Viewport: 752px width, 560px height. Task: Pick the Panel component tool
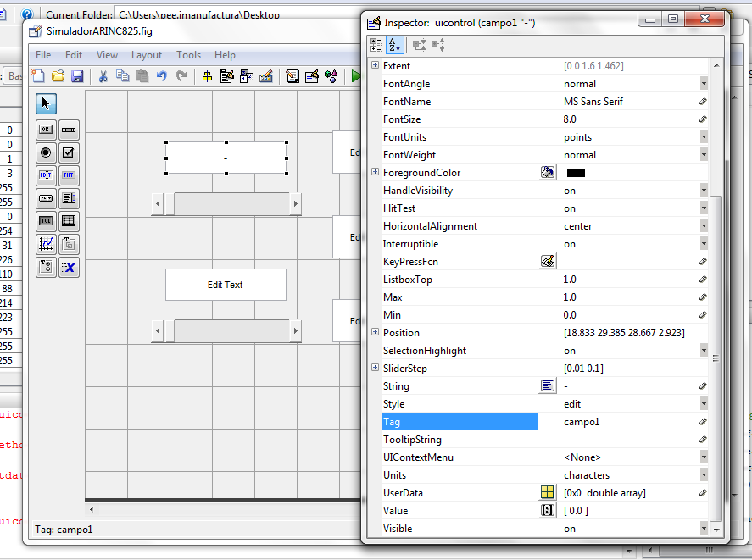pos(69,244)
